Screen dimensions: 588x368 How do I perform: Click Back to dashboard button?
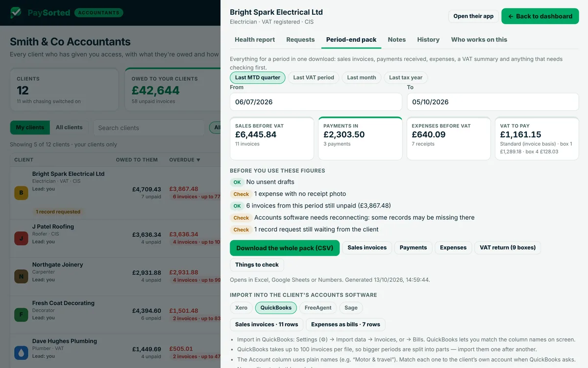540,16
